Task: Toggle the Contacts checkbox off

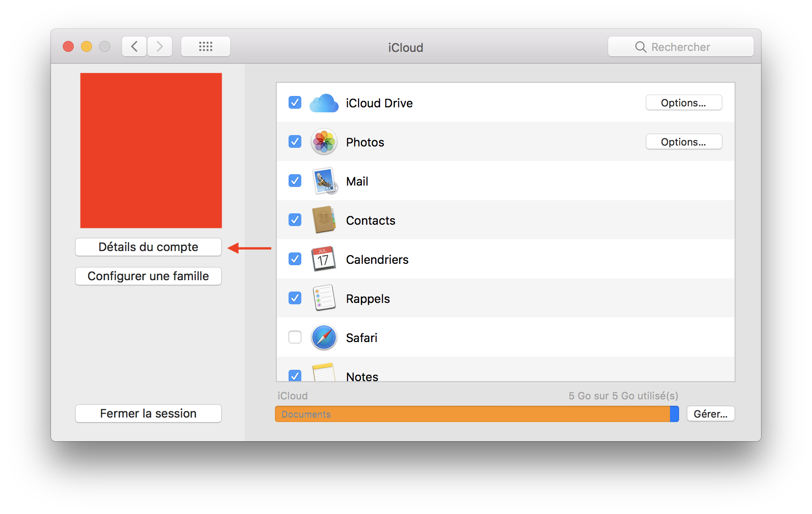Action: (x=295, y=220)
